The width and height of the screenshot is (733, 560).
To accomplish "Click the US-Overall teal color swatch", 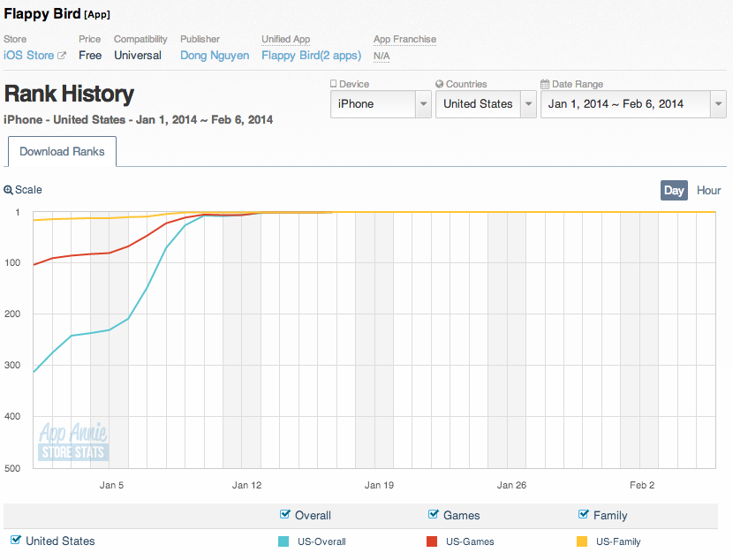I will click(x=283, y=541).
